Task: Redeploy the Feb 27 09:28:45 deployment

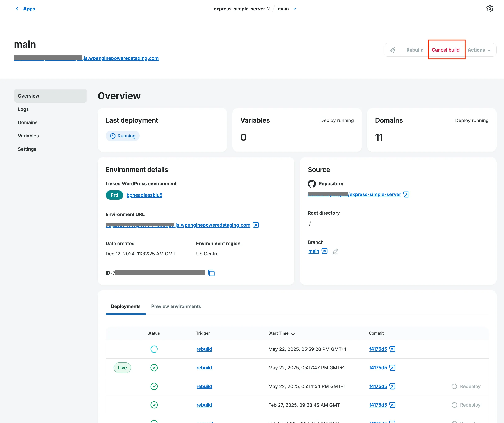Action: pyautogui.click(x=466, y=405)
